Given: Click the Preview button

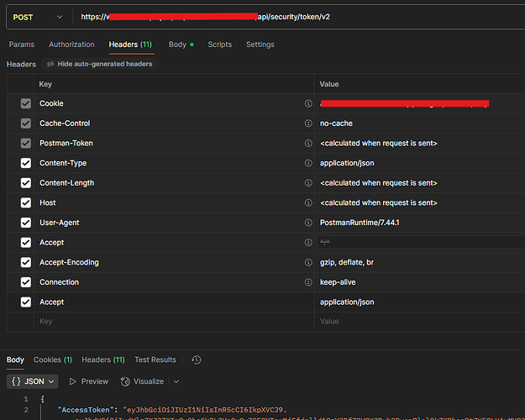Looking at the screenshot, I should [x=89, y=381].
